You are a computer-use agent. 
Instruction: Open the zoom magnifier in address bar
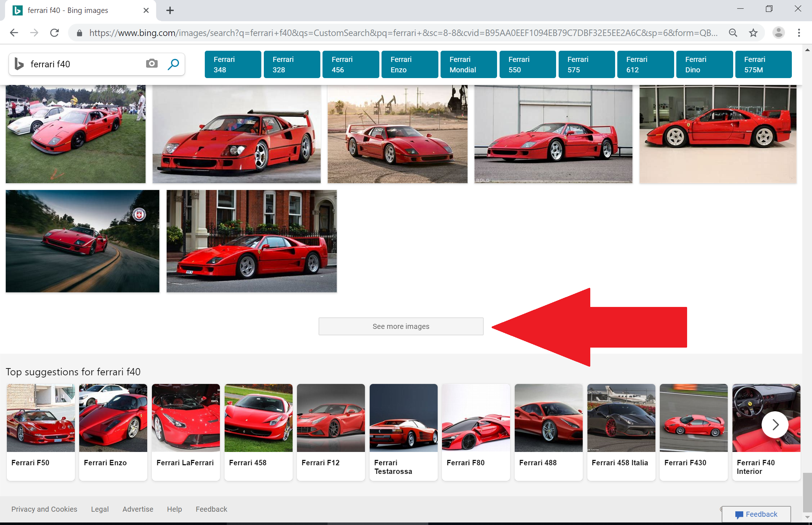click(733, 33)
